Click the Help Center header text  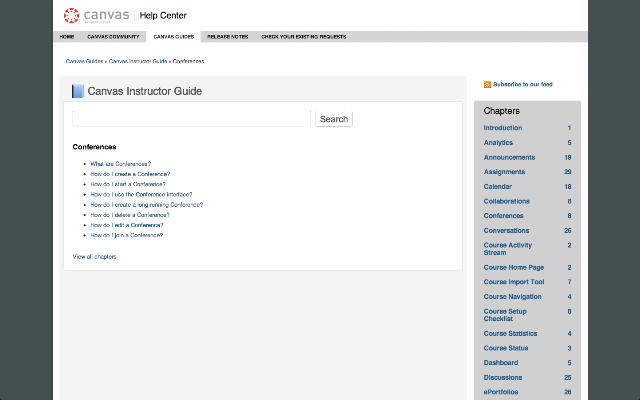[163, 16]
